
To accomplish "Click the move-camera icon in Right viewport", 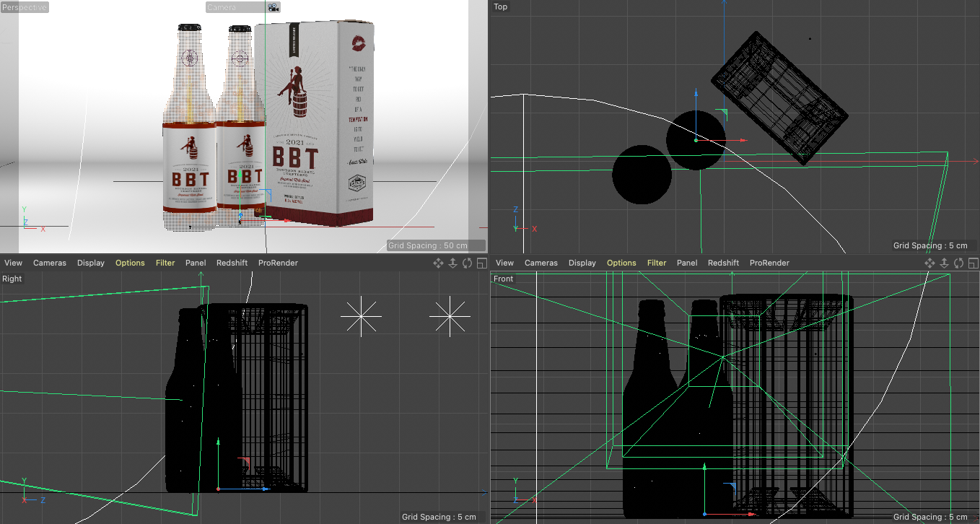I will point(438,263).
